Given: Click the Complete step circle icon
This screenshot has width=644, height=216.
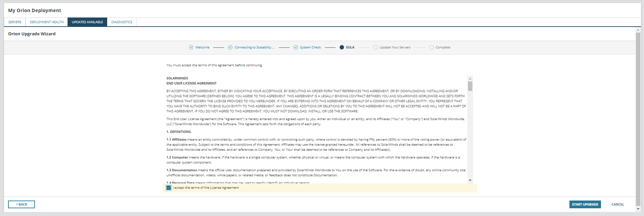Looking at the screenshot, I should 431,47.
